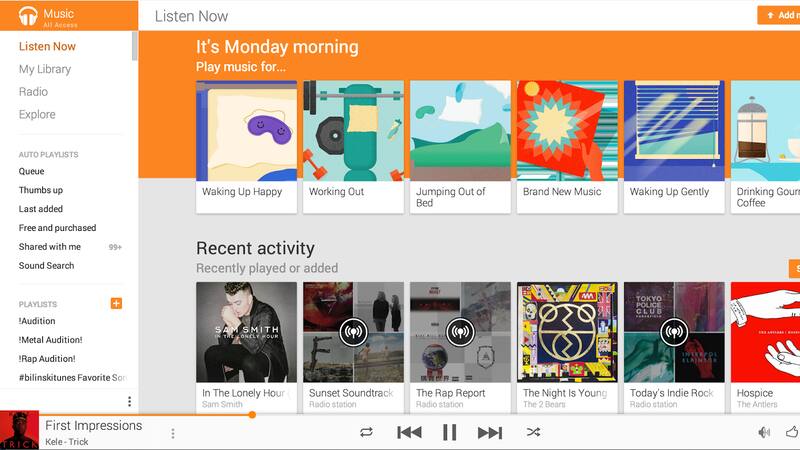The width and height of the screenshot is (800, 450).
Task: Pause the current song playback
Action: (x=449, y=433)
